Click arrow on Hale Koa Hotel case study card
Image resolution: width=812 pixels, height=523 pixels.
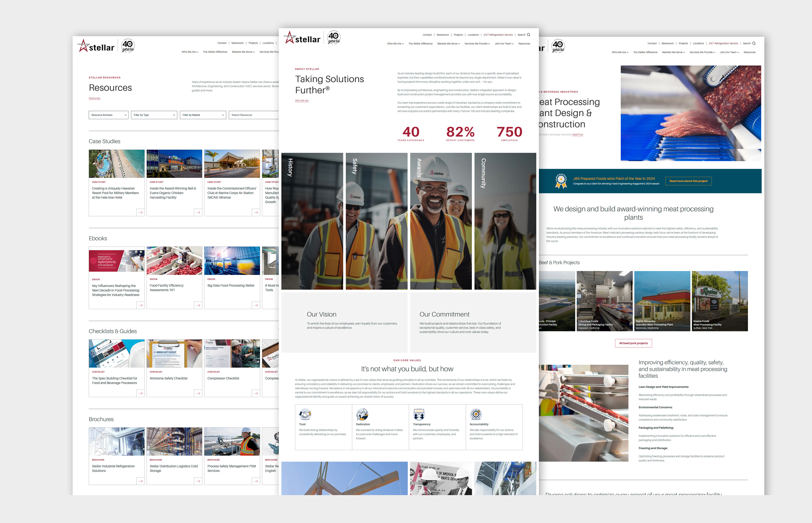[x=140, y=212]
